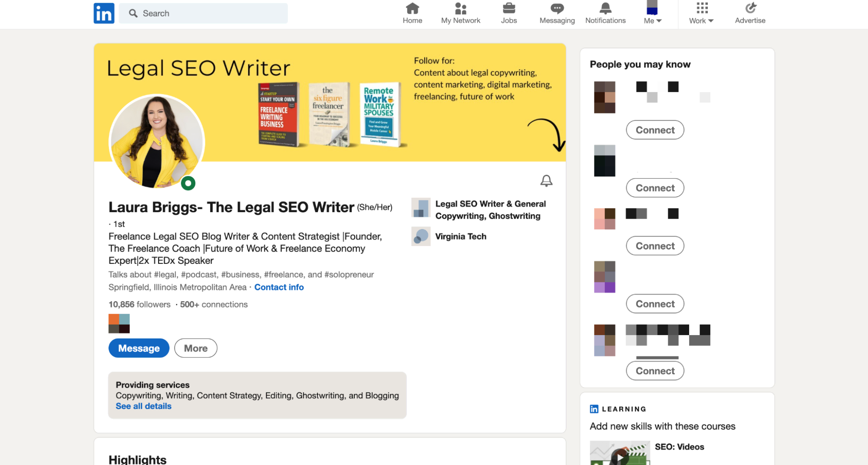Click the blue Message button
Viewport: 868px width, 465px height.
(x=139, y=348)
